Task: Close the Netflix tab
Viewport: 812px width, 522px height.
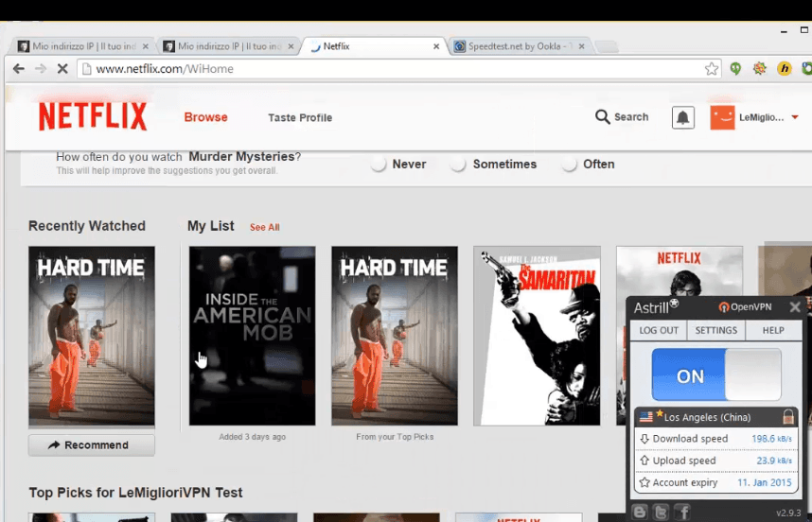Action: tap(436, 46)
